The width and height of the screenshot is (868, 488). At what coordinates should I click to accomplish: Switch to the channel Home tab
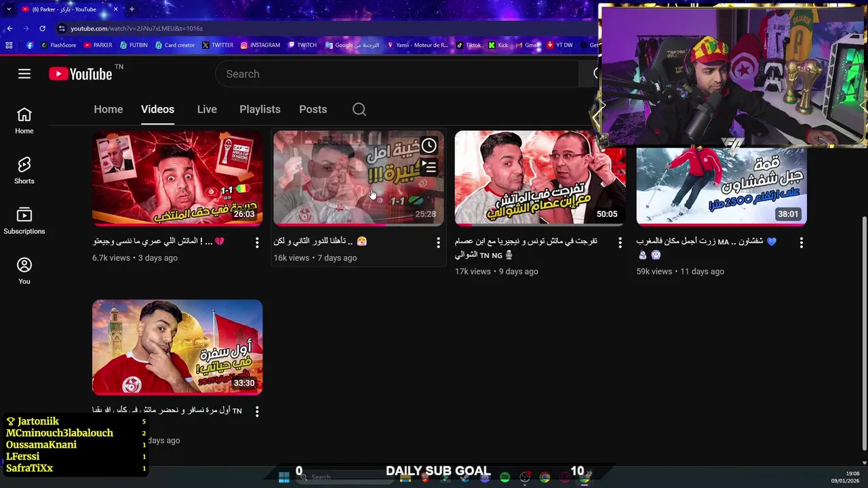pyautogui.click(x=108, y=109)
